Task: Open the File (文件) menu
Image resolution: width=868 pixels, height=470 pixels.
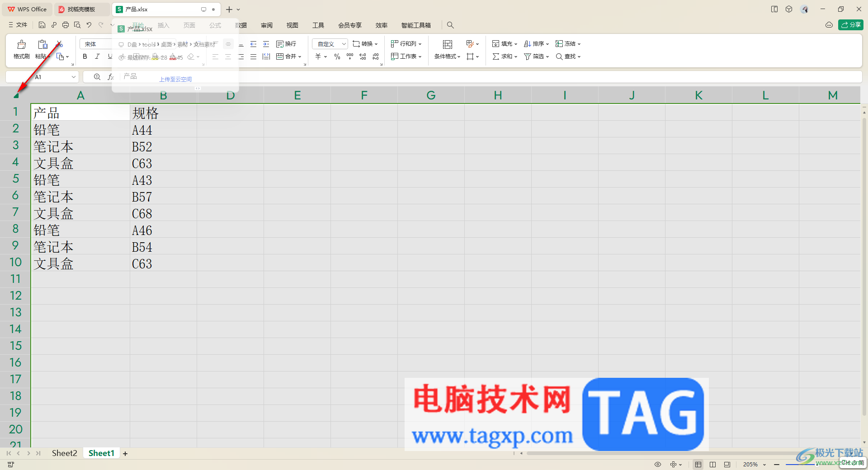Action: pos(18,25)
